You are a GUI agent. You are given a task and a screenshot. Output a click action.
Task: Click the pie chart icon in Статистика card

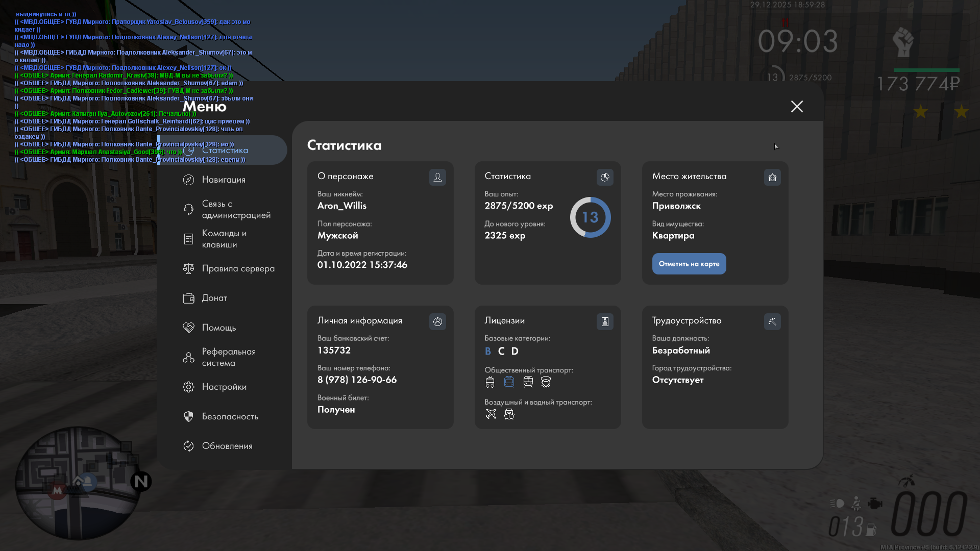[605, 177]
